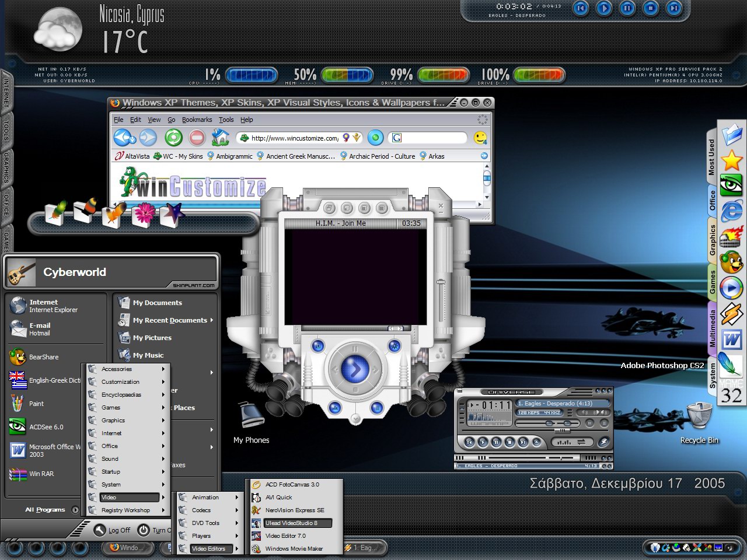747x560 pixels.
Task: Click the large blue play button on white player
Action: [x=355, y=369]
